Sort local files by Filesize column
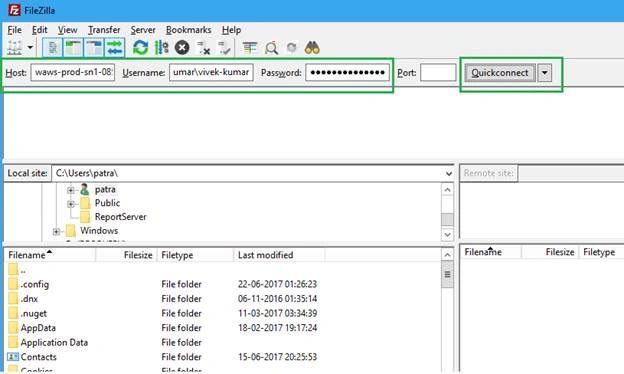 click(x=127, y=255)
